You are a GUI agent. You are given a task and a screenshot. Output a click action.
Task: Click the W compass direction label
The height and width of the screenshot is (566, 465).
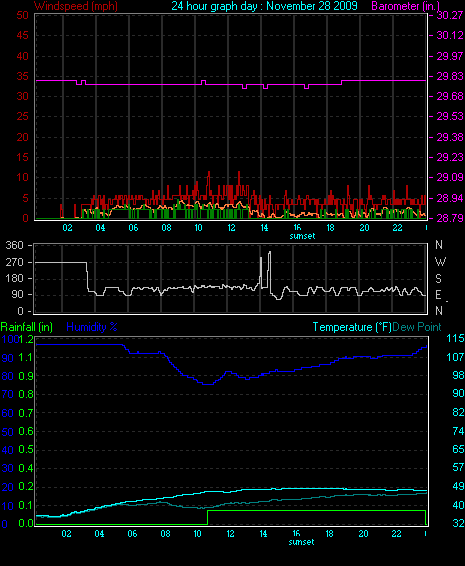pos(440,262)
